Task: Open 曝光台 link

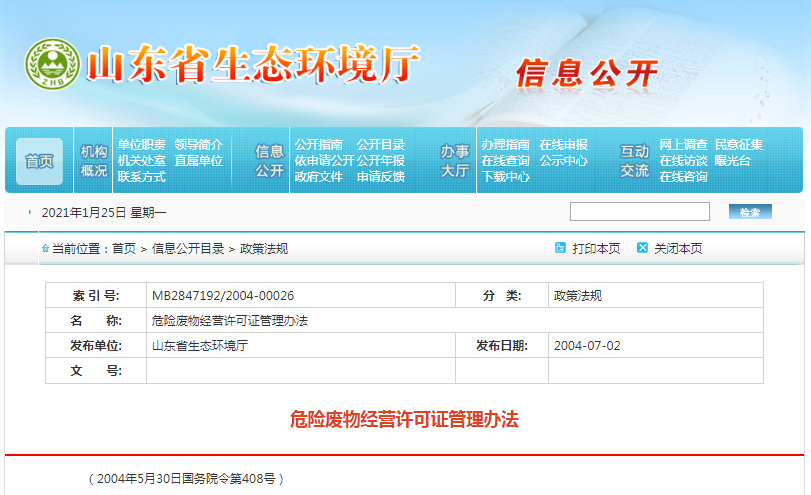Action: pyautogui.click(x=733, y=160)
